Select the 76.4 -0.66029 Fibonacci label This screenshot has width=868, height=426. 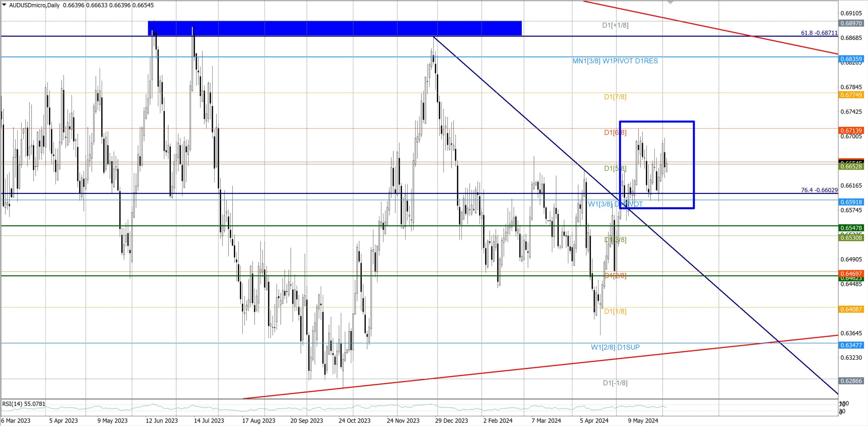[819, 190]
